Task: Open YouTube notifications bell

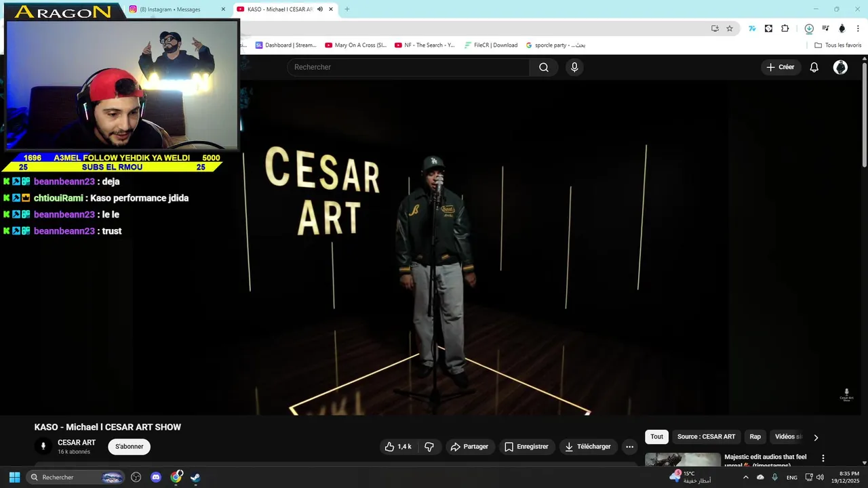Action: (814, 67)
